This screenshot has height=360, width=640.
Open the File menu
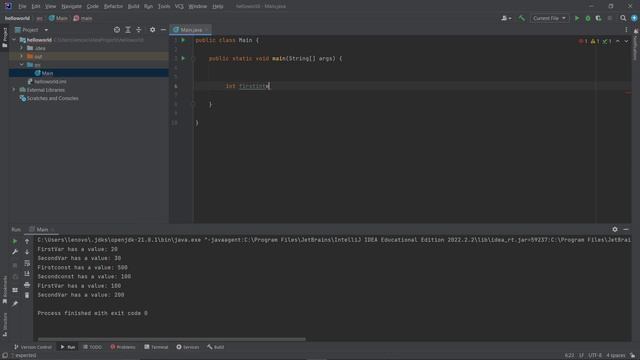22,7
